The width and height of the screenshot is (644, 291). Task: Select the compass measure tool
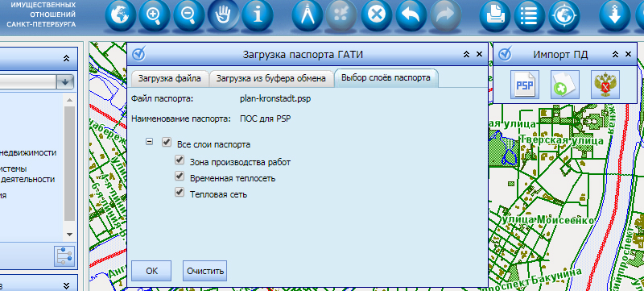[308, 16]
